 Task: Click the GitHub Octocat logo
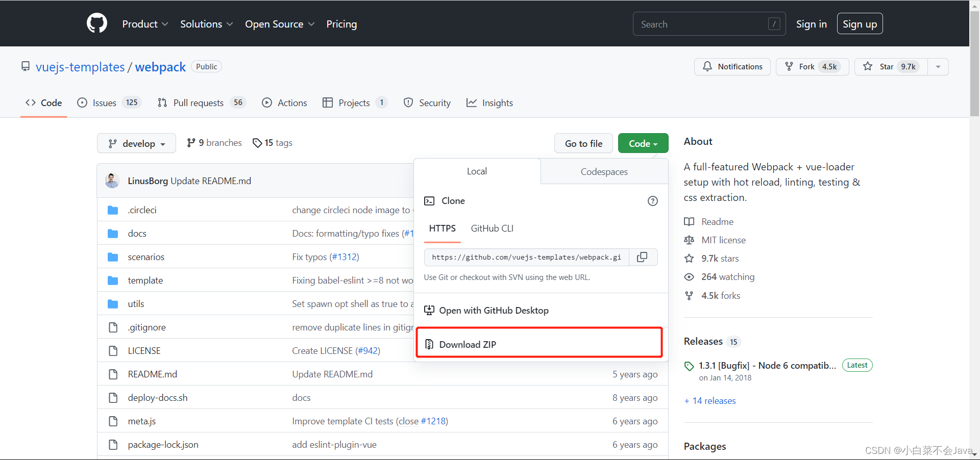click(x=97, y=23)
